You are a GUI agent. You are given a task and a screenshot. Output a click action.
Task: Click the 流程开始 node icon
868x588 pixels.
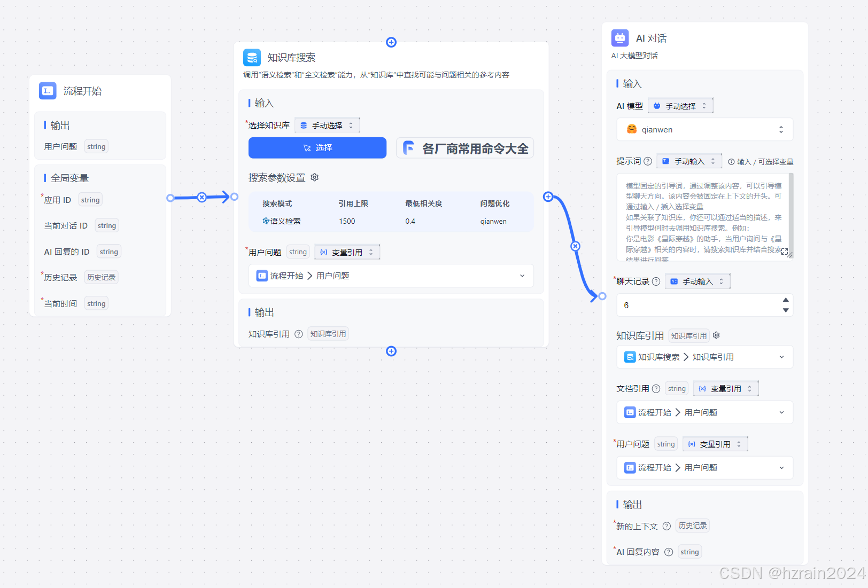pos(48,91)
